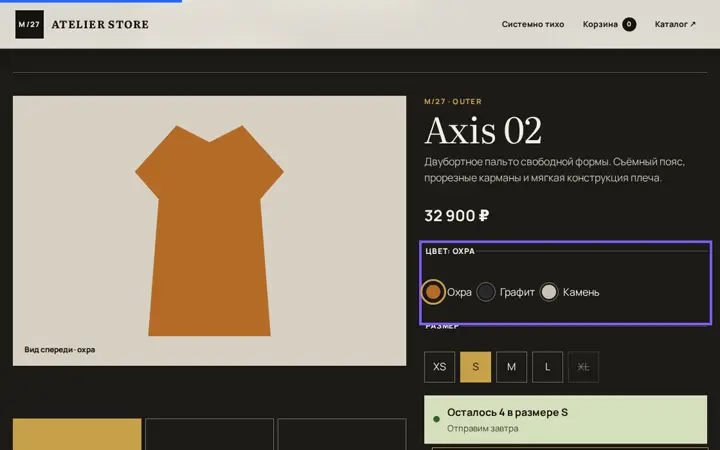The width and height of the screenshot is (720, 450).
Task: Click the main coat product image
Action: click(209, 231)
